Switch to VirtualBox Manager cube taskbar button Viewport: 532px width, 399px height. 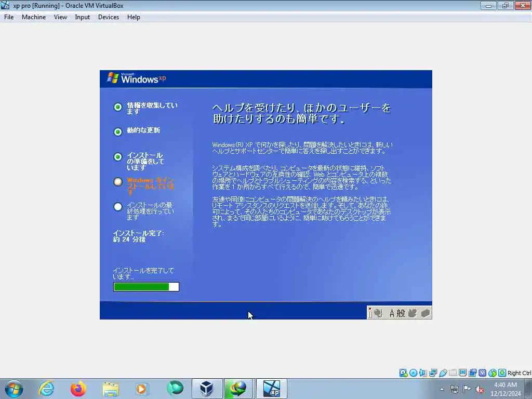pos(207,389)
